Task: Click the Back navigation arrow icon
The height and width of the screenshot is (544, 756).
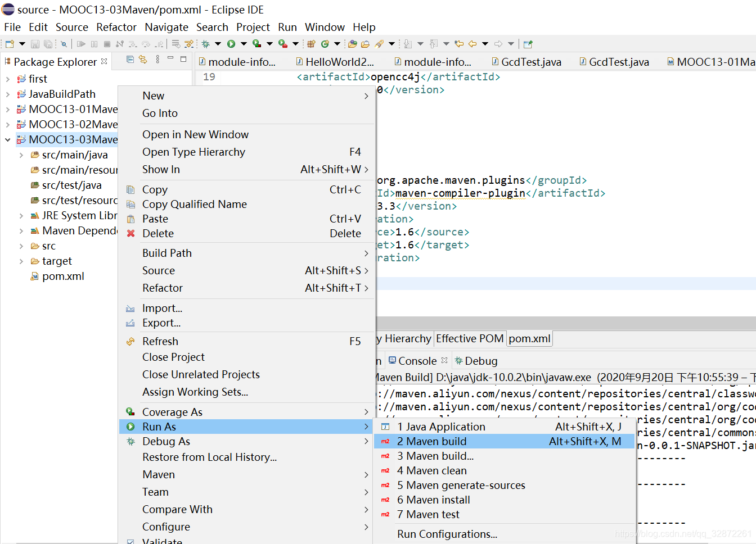Action: 472,44
